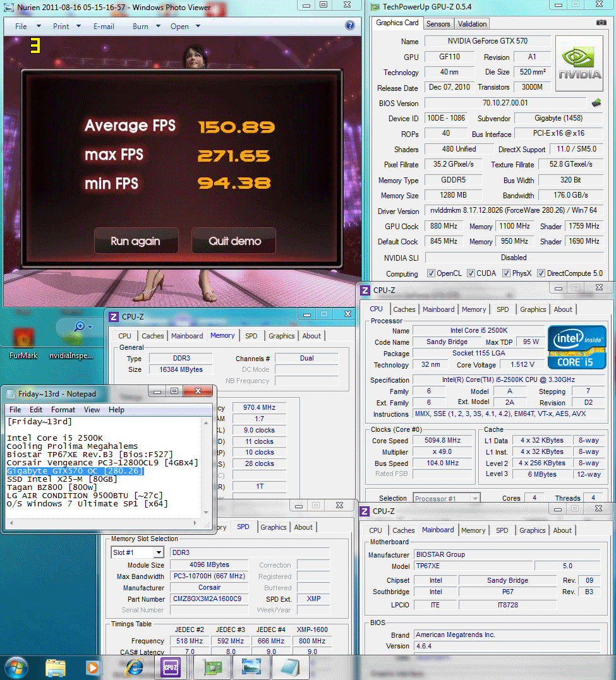Click the Run again button

pos(136,241)
